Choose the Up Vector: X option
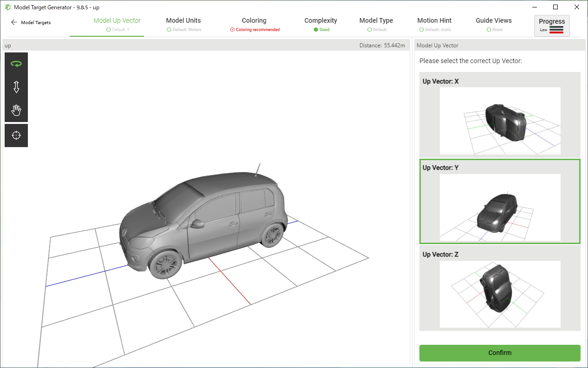The height and width of the screenshot is (368, 588). 500,121
